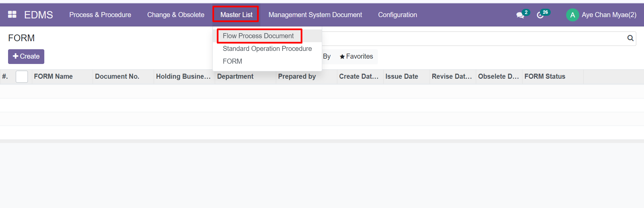The width and height of the screenshot is (644, 208).
Task: Sort by Department column header
Action: [x=245, y=77]
